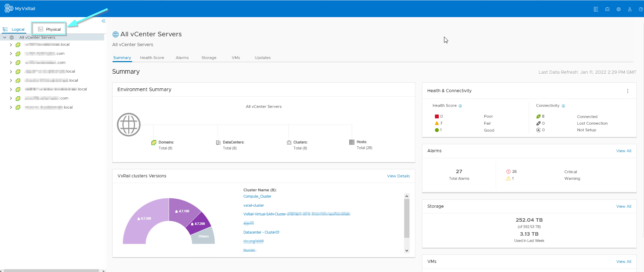Open the user account icon
Screen dimensions: 644x272
pos(630,9)
